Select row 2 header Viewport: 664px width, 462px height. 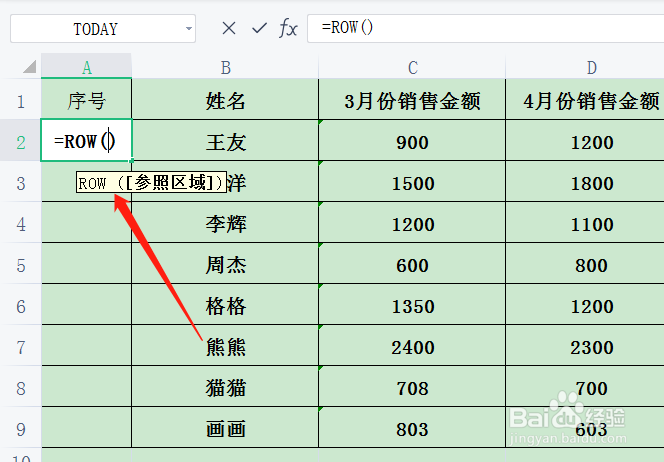click(20, 141)
